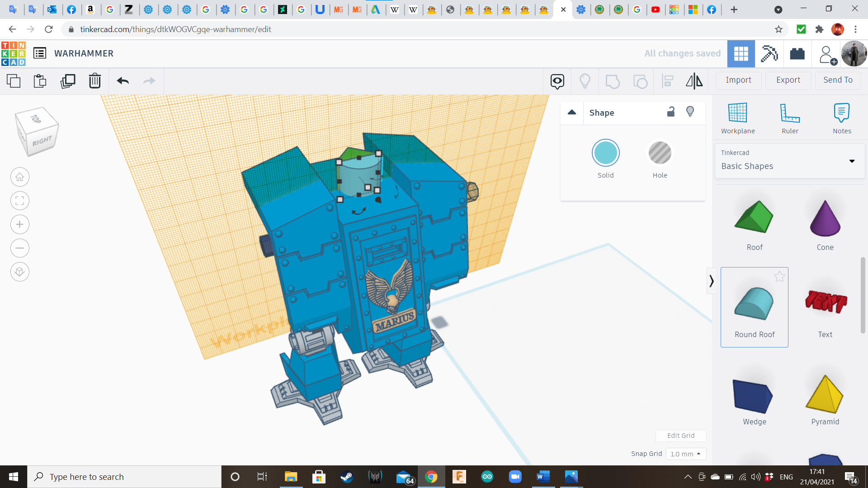Click the Solid color swatch
Screen dimensions: 868x488
(605, 153)
